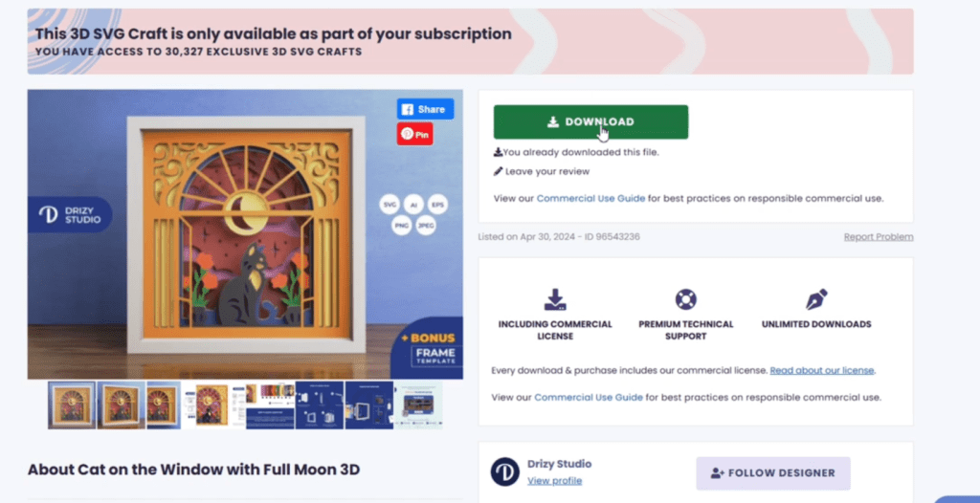This screenshot has height=503, width=980.
Task: Leave your review link
Action: [x=546, y=171]
